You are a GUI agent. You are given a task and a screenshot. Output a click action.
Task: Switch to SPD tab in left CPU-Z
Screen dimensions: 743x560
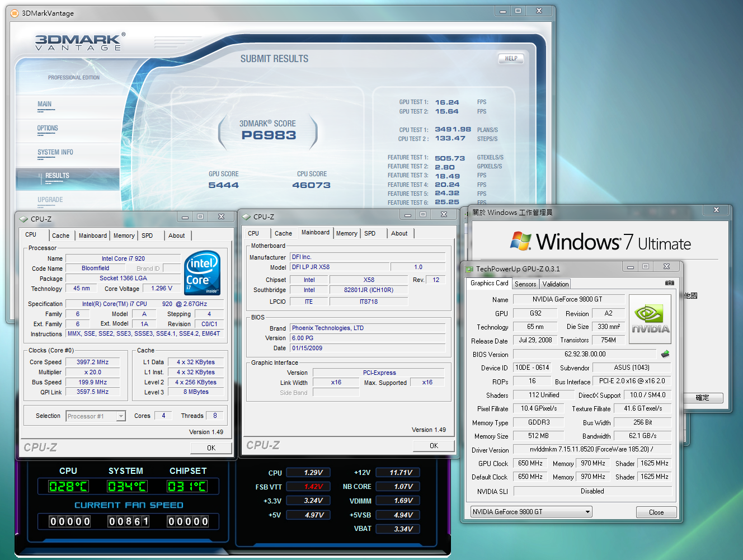(x=147, y=236)
